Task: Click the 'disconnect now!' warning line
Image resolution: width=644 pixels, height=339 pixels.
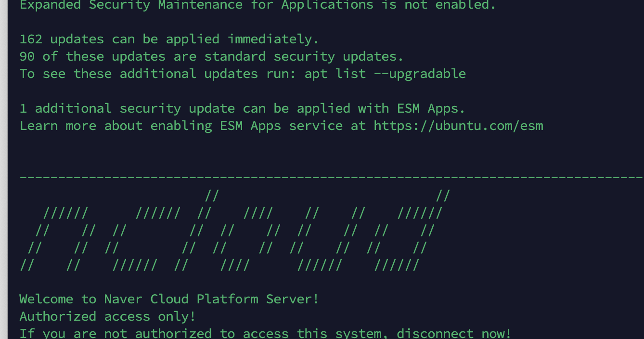Action: coord(265,333)
